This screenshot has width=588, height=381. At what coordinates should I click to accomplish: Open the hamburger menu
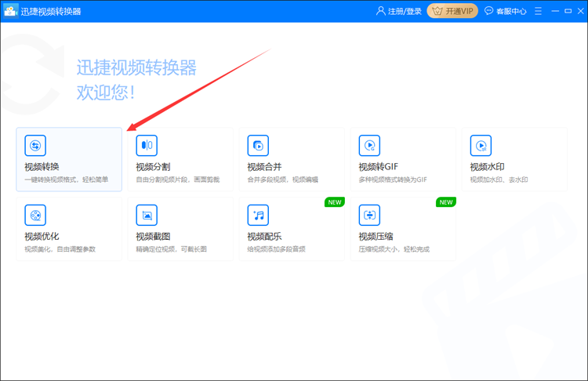[538, 11]
